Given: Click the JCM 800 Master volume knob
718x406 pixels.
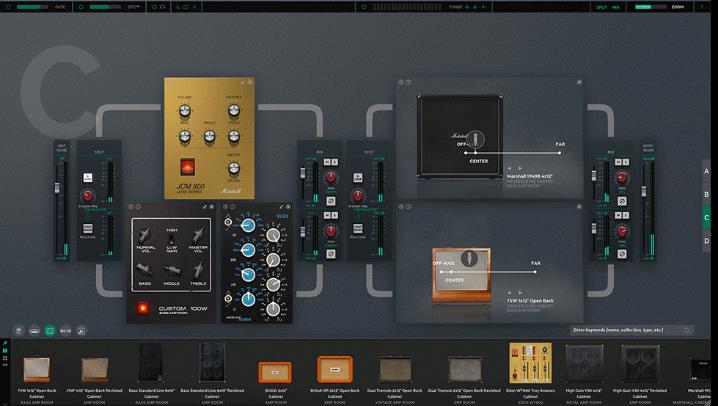Looking at the screenshot, I should tap(234, 168).
